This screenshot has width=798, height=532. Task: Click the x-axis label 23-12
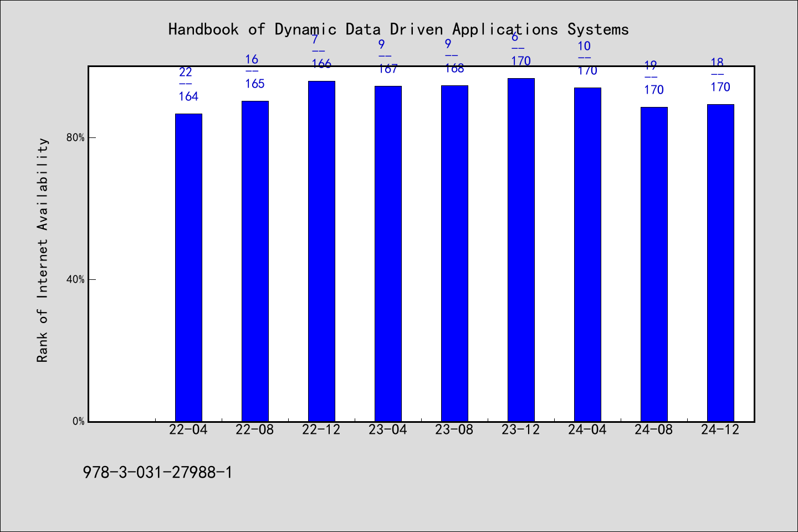[x=521, y=430]
